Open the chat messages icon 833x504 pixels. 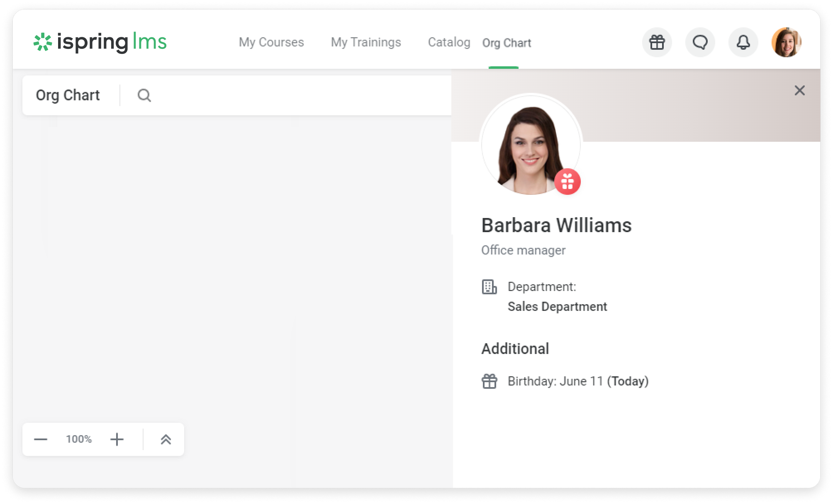700,42
